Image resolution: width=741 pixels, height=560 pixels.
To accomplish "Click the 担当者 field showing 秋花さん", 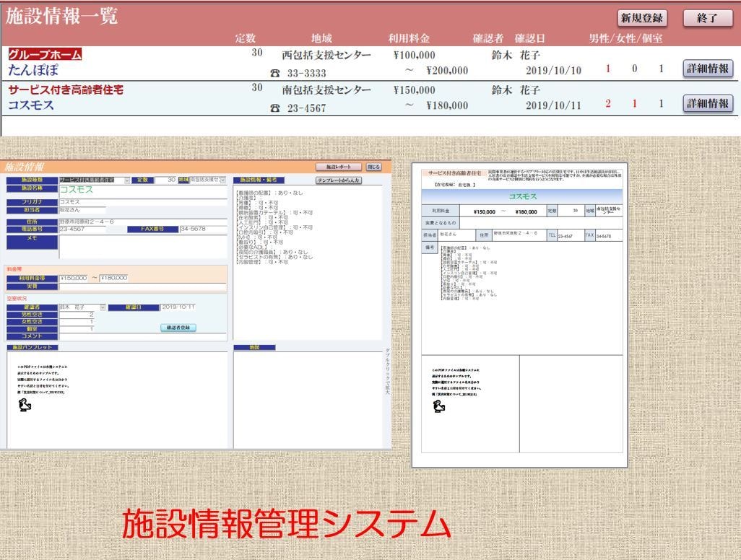I will click(x=82, y=210).
